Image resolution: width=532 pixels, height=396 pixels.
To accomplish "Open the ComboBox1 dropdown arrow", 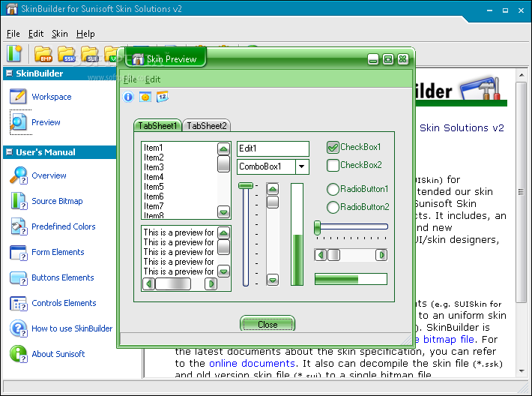I will [302, 166].
